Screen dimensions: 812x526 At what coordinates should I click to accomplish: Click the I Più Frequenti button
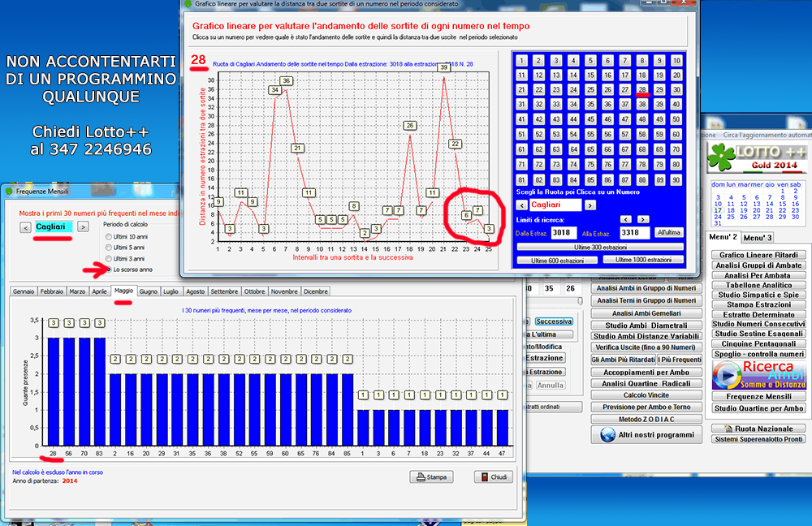click(x=680, y=360)
